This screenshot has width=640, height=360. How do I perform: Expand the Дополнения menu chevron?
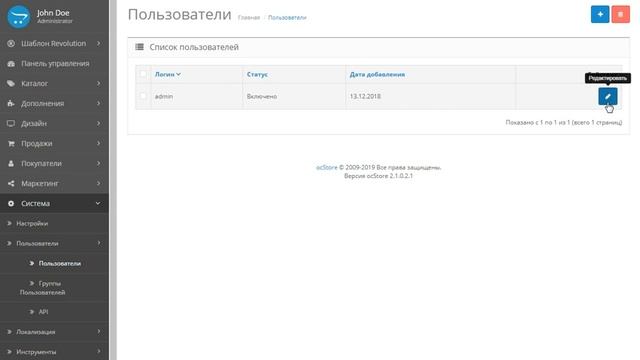click(x=98, y=103)
